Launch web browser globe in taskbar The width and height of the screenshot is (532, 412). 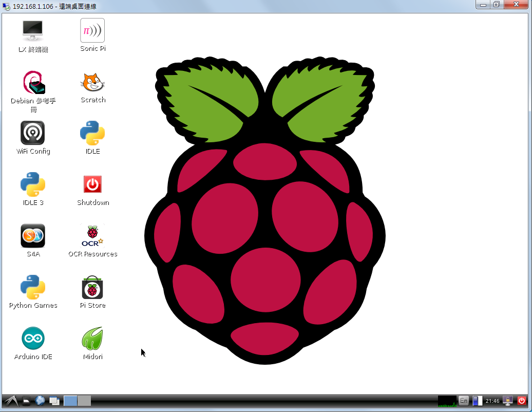[40, 401]
